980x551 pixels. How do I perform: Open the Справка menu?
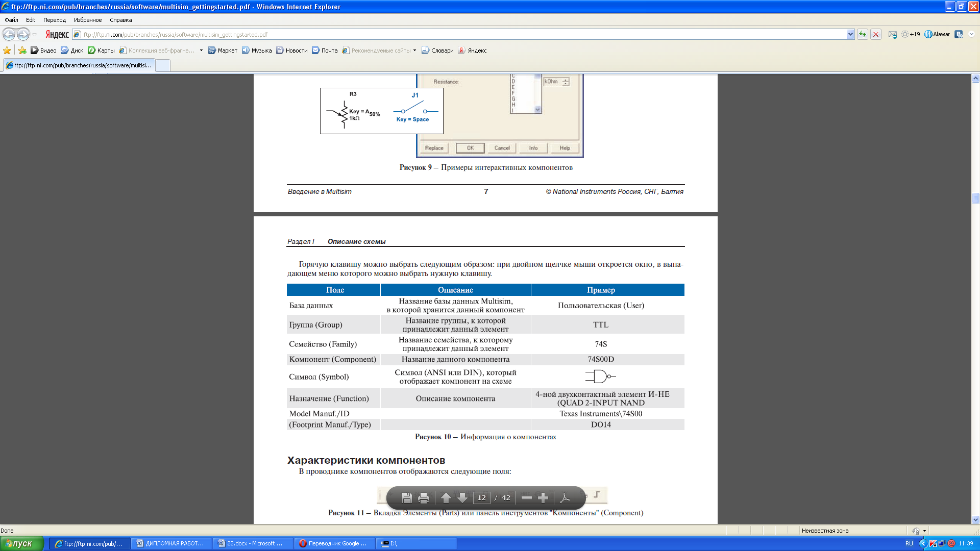121,20
